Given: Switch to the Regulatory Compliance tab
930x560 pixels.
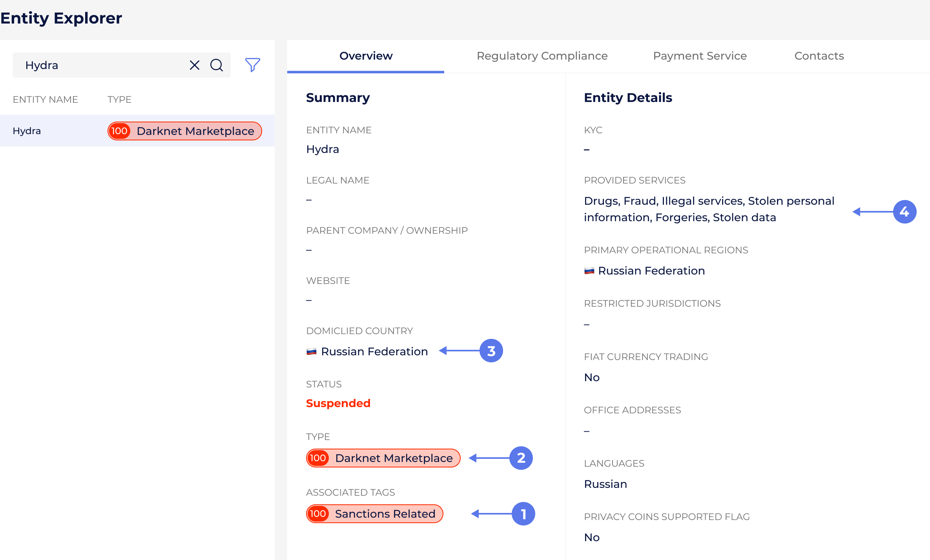Looking at the screenshot, I should pos(542,56).
